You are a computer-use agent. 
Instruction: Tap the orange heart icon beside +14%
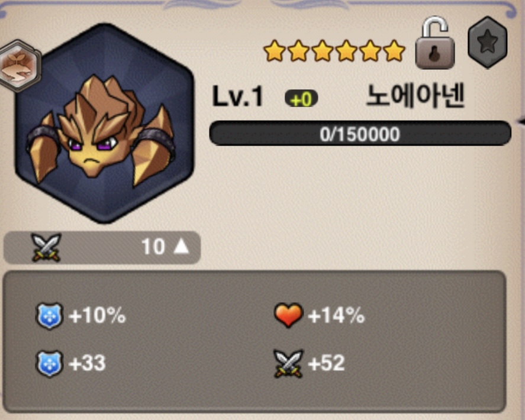click(288, 315)
